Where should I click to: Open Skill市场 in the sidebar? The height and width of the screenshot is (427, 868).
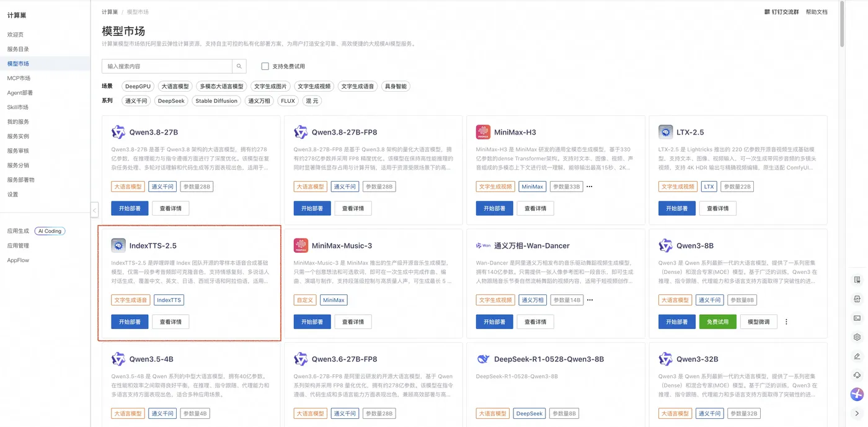(18, 107)
